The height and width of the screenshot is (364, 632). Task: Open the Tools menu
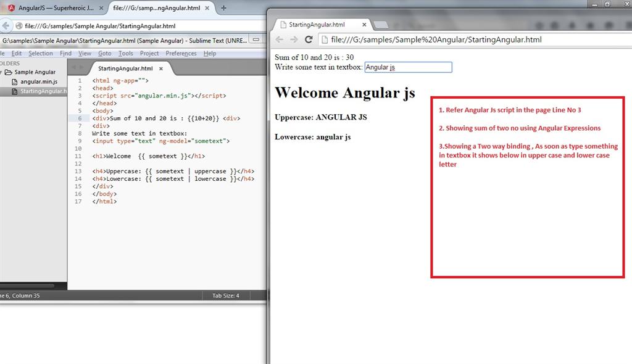point(125,53)
